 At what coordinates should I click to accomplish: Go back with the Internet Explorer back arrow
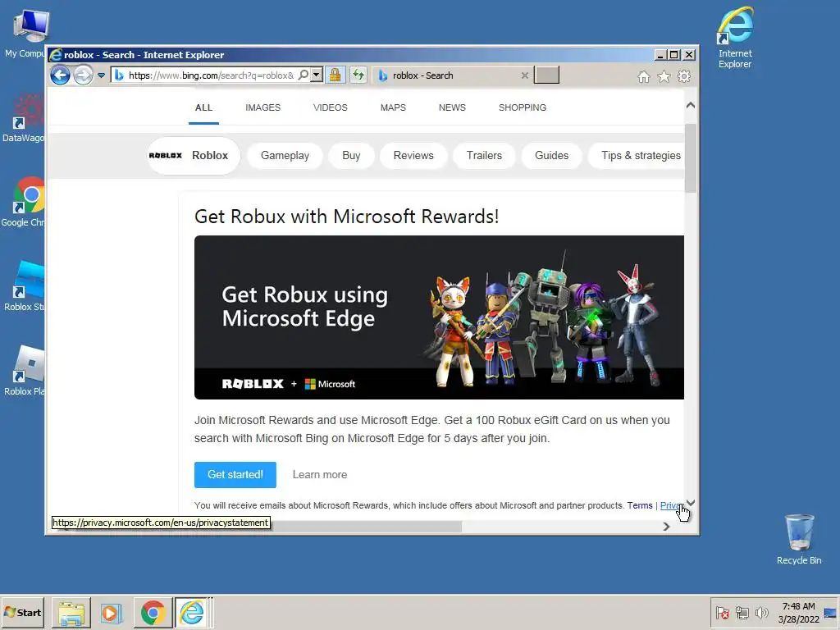pos(60,75)
